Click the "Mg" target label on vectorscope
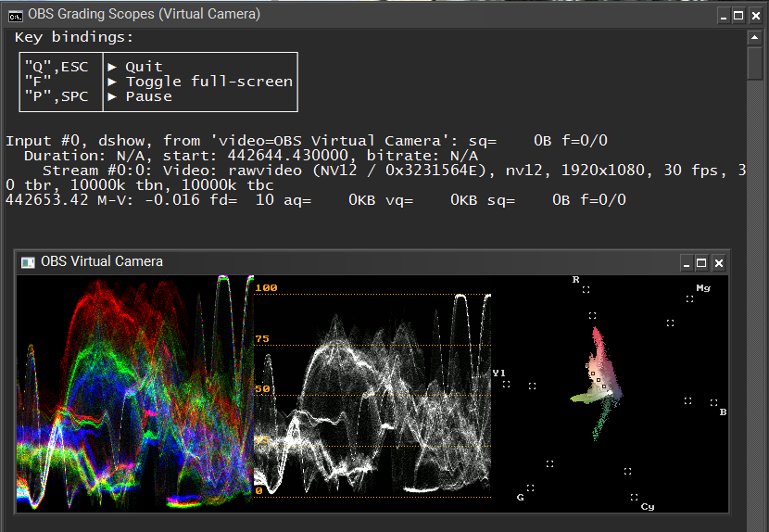Screen dimensions: 769x532 (703, 288)
